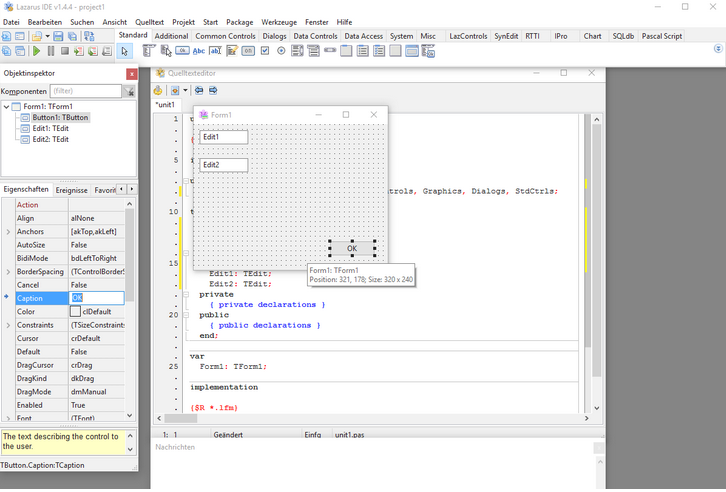
Task: Switch to the Ereignisse tab
Action: [x=71, y=189]
